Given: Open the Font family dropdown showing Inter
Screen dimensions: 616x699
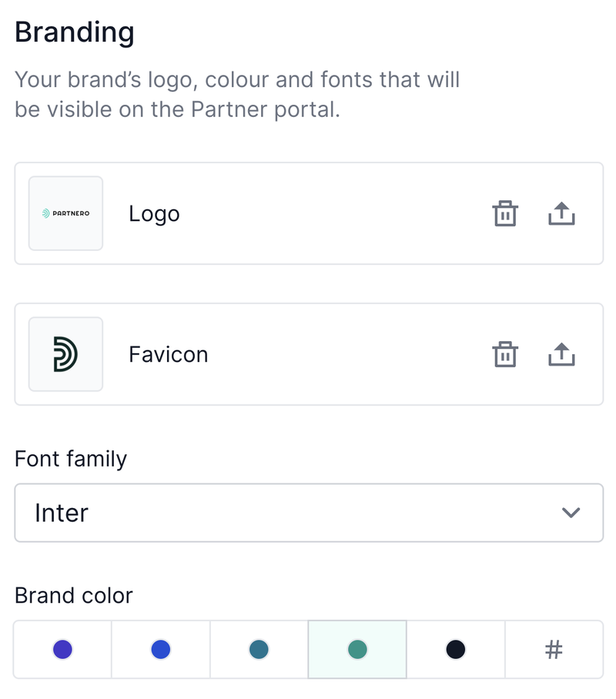Looking at the screenshot, I should [308, 513].
